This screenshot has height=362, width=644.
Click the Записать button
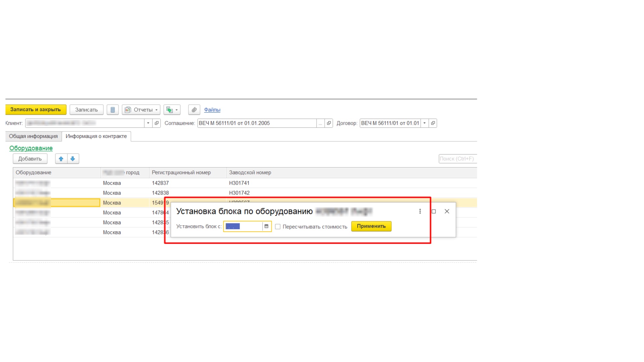tap(87, 110)
